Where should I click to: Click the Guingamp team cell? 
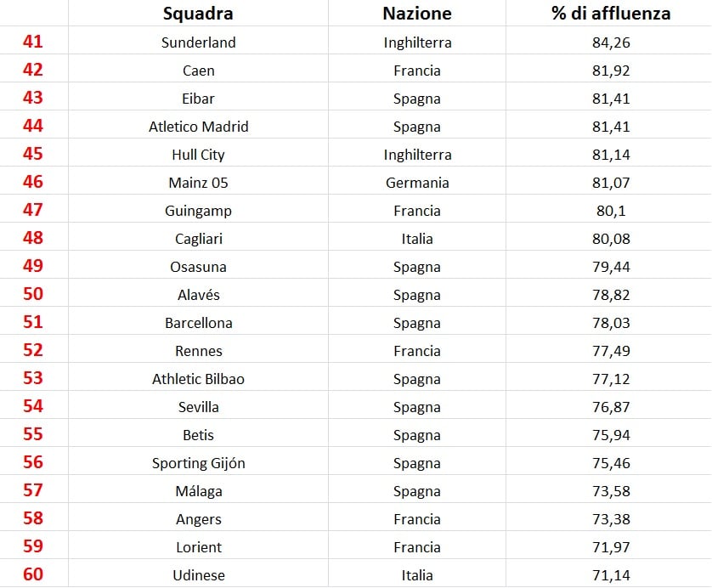[199, 211]
